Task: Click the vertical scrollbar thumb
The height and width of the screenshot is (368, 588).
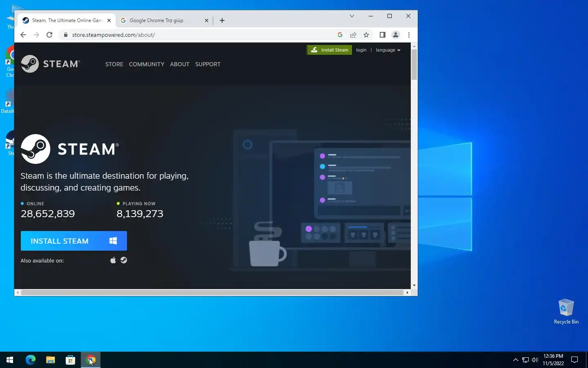Action: (414, 65)
